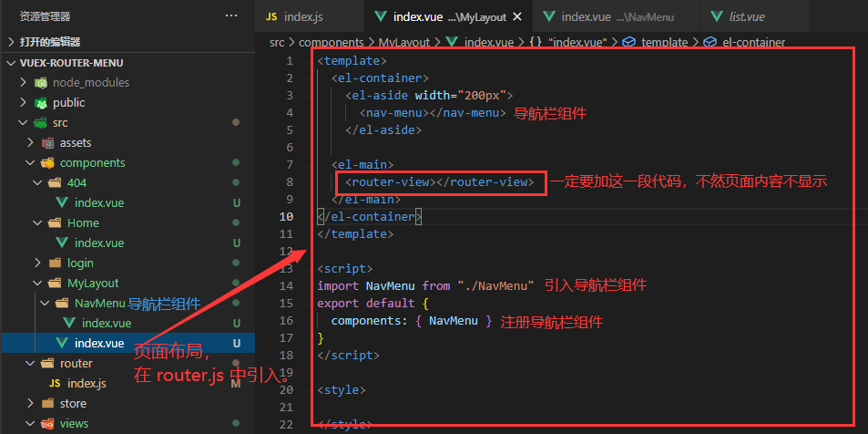Screen dimensions: 868x434
Task: Expand the public folder chevron
Action: pos(23,102)
